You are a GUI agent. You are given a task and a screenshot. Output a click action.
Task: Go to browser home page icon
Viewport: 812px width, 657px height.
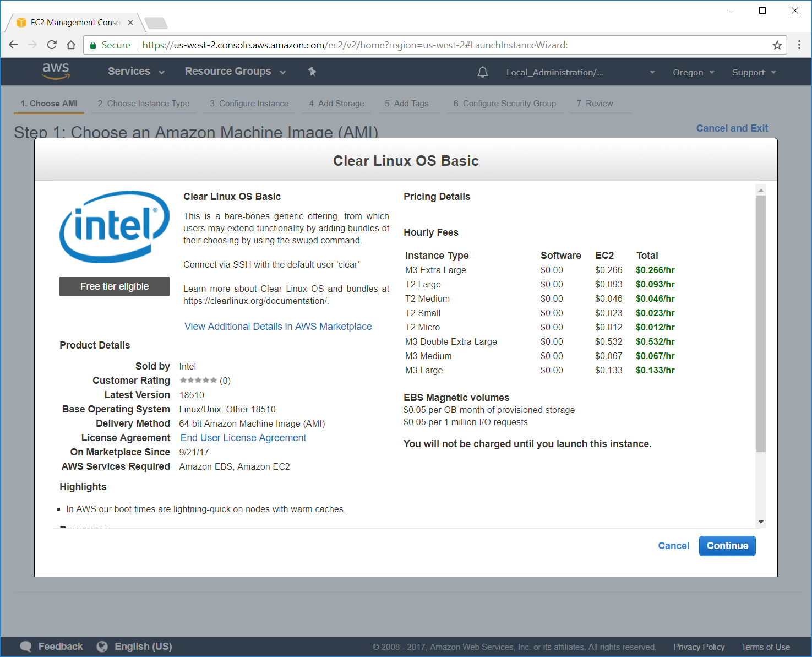point(71,45)
